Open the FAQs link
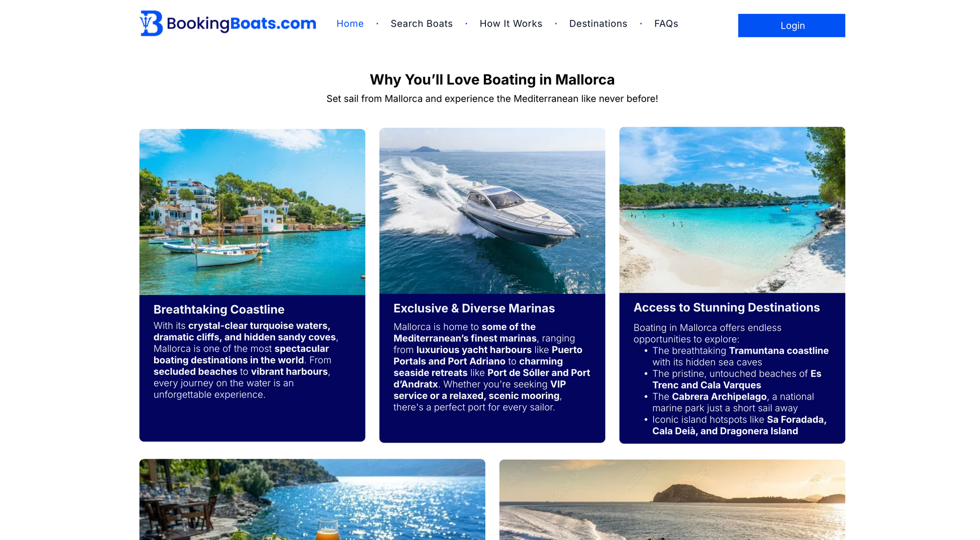The image size is (980, 540). (666, 24)
